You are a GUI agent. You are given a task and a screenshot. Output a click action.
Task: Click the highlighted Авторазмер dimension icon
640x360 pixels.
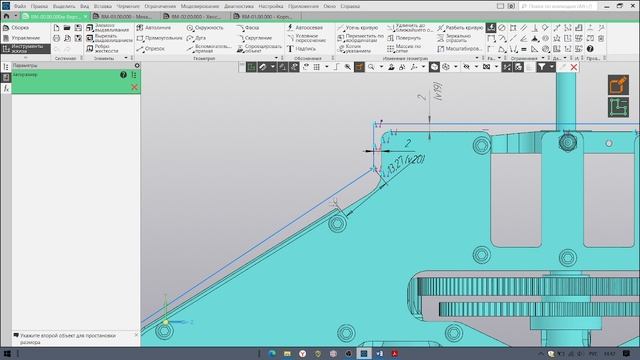pyautogui.click(x=491, y=27)
